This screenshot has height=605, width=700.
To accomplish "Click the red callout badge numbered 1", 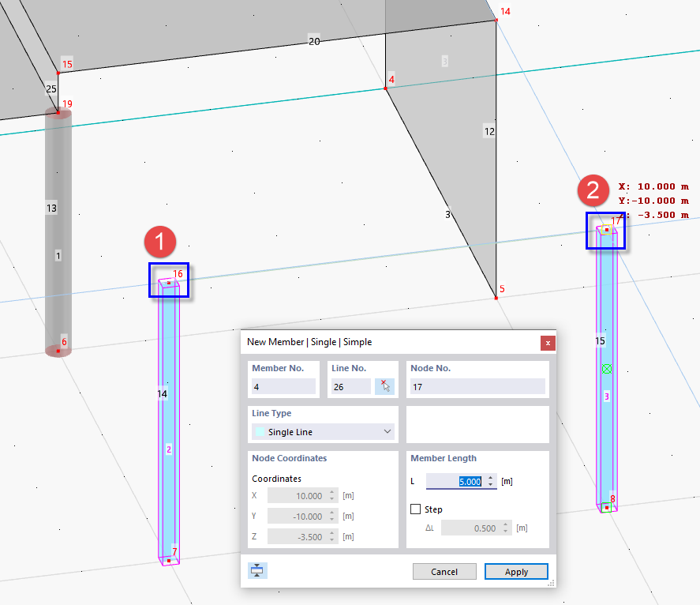I will coord(161,242).
